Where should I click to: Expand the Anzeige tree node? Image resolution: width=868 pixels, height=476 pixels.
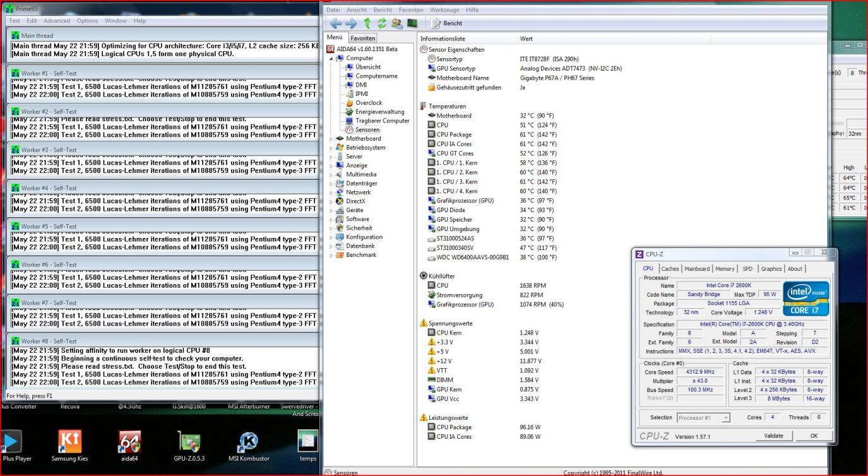(x=331, y=165)
